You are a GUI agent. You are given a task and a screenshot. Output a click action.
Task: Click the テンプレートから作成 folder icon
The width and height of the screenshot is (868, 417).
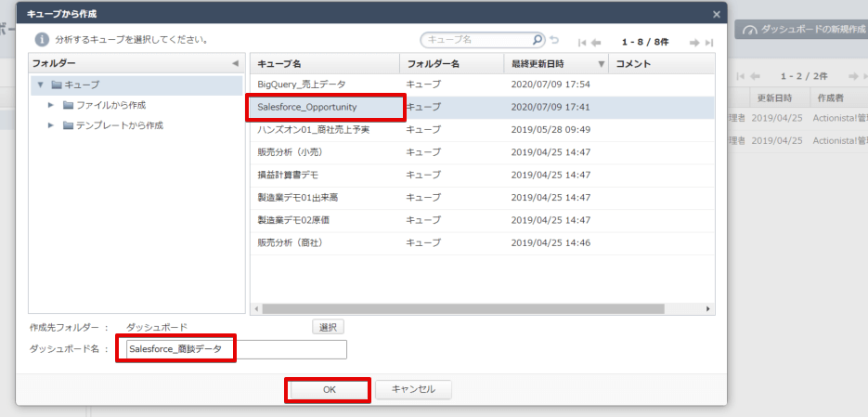point(68,125)
